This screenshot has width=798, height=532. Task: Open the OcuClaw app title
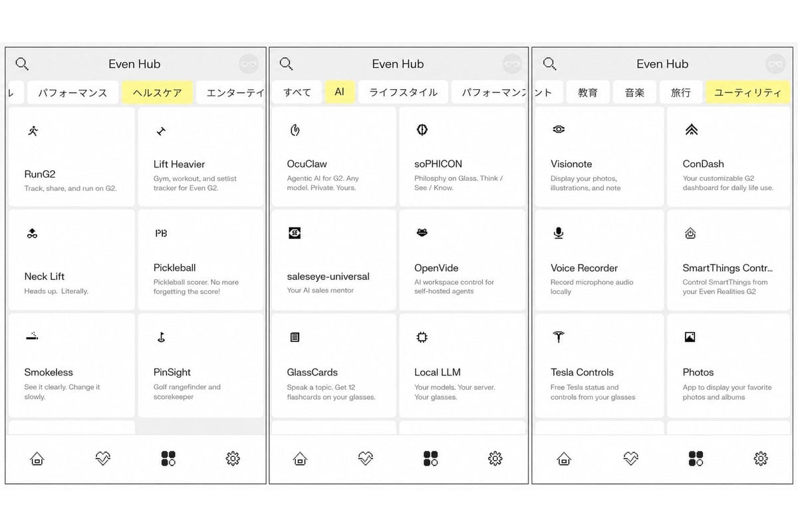tap(307, 164)
